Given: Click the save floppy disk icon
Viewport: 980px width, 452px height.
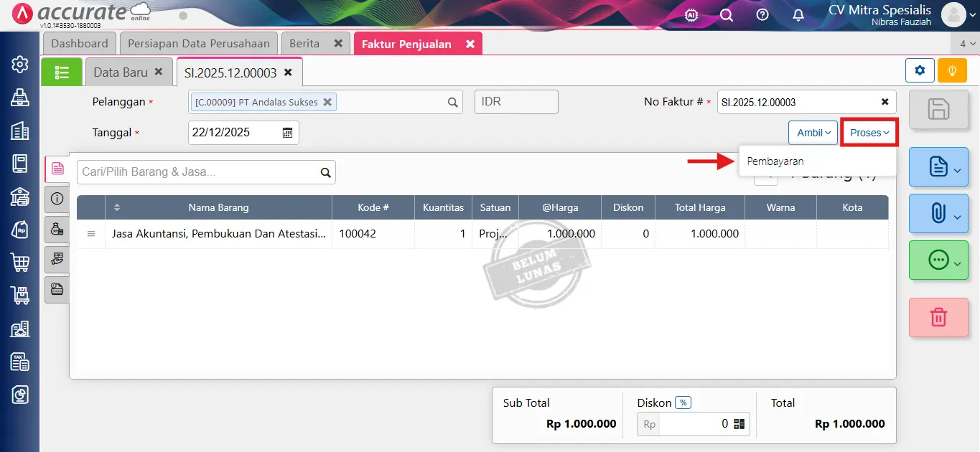Looking at the screenshot, I should tap(938, 110).
